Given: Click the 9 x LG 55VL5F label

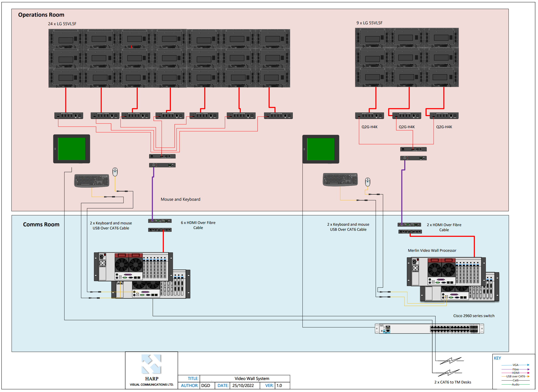Looking at the screenshot, I should click(369, 23).
